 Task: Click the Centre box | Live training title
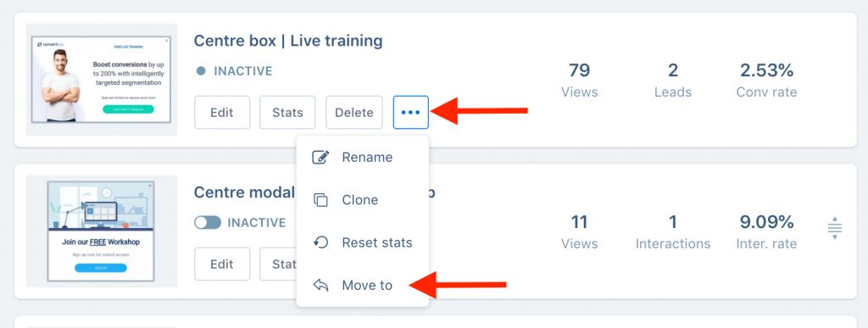click(x=288, y=41)
